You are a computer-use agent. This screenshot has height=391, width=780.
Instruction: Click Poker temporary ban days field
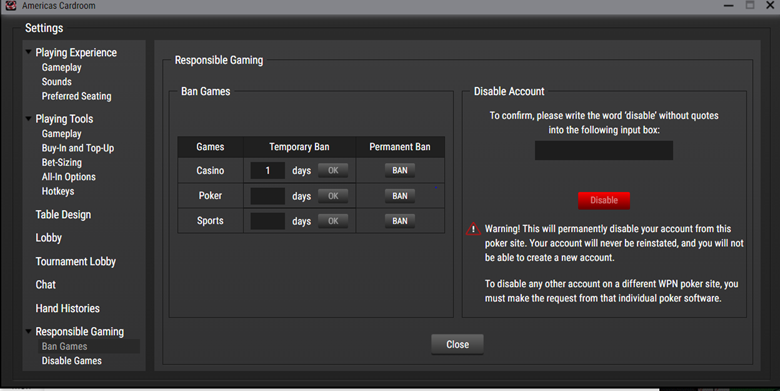[x=268, y=196]
